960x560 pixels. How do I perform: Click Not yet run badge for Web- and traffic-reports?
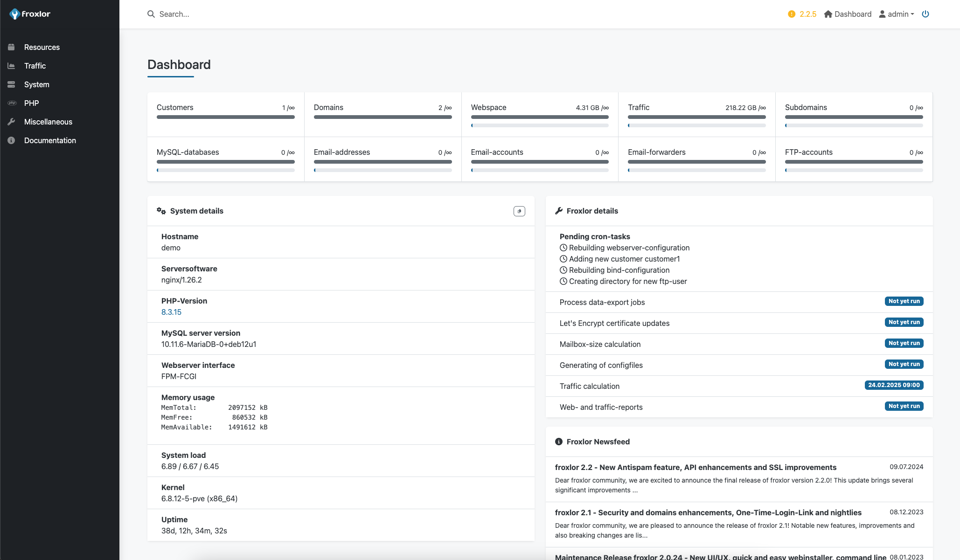pyautogui.click(x=904, y=406)
